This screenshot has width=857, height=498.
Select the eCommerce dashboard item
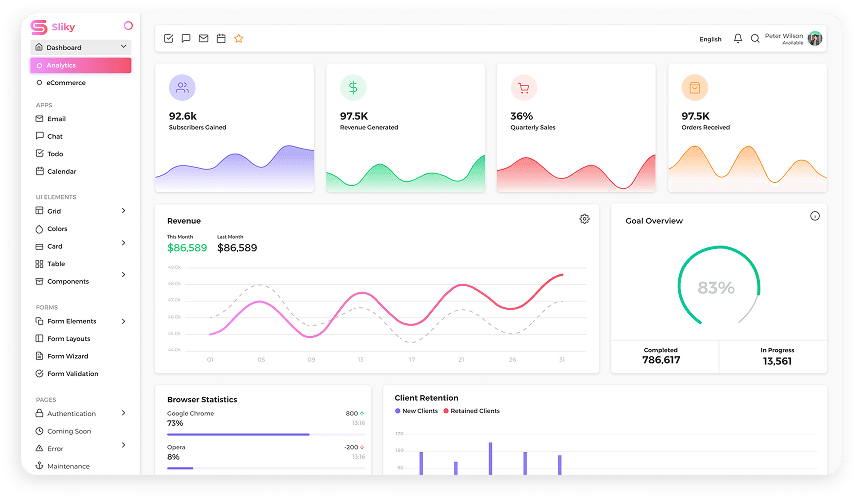(x=65, y=83)
